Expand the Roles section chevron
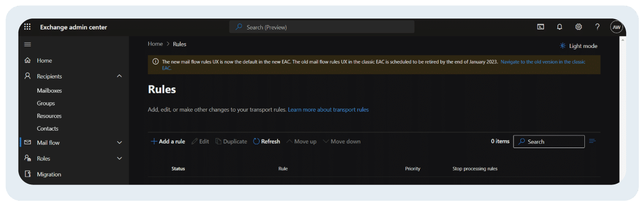This screenshot has width=644, height=206. (119, 159)
